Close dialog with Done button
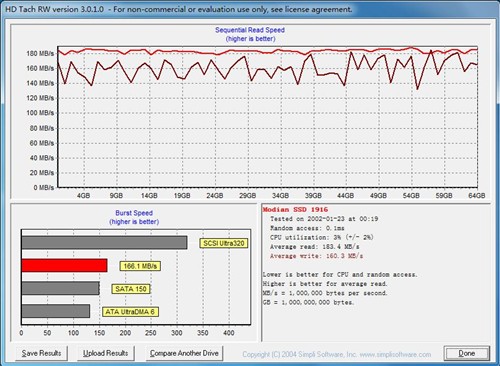 tap(467, 353)
